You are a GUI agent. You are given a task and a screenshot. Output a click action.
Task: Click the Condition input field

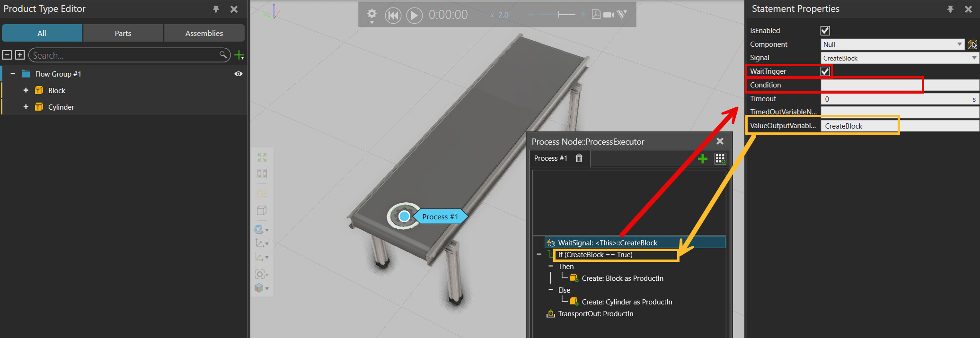click(x=871, y=85)
